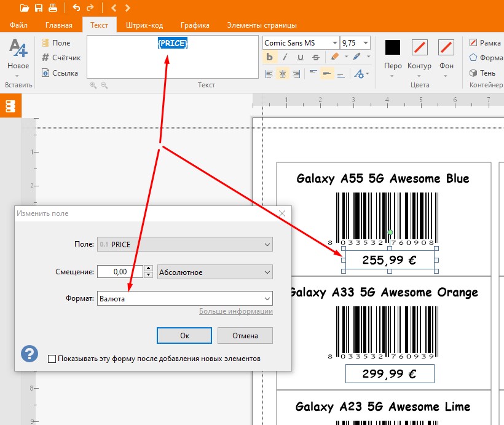Open help with the question mark icon
Viewport: 504px width, 425px height.
[x=30, y=354]
